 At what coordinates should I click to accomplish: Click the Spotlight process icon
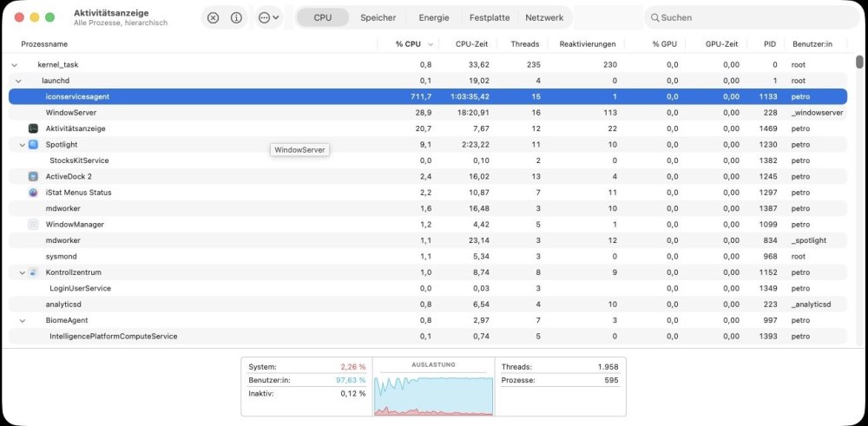pyautogui.click(x=33, y=144)
